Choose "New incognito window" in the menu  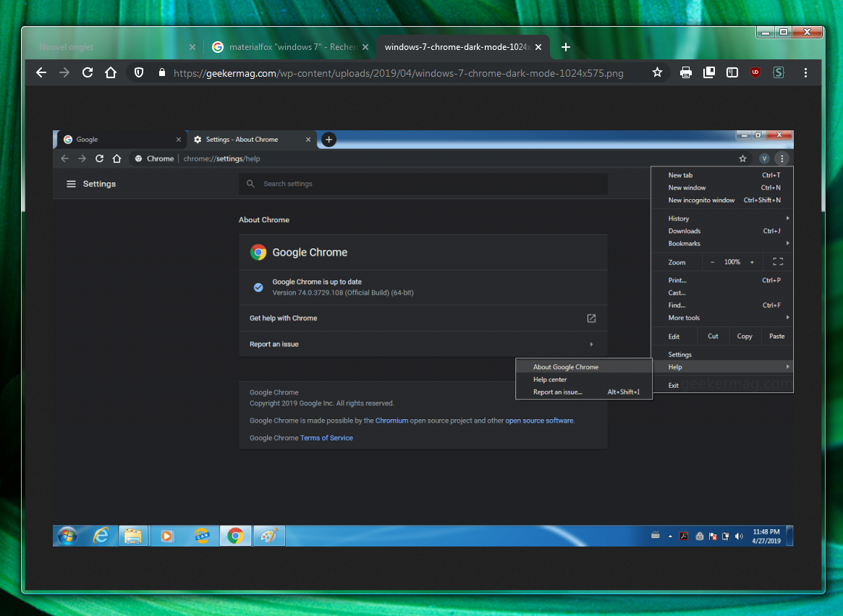pos(722,200)
